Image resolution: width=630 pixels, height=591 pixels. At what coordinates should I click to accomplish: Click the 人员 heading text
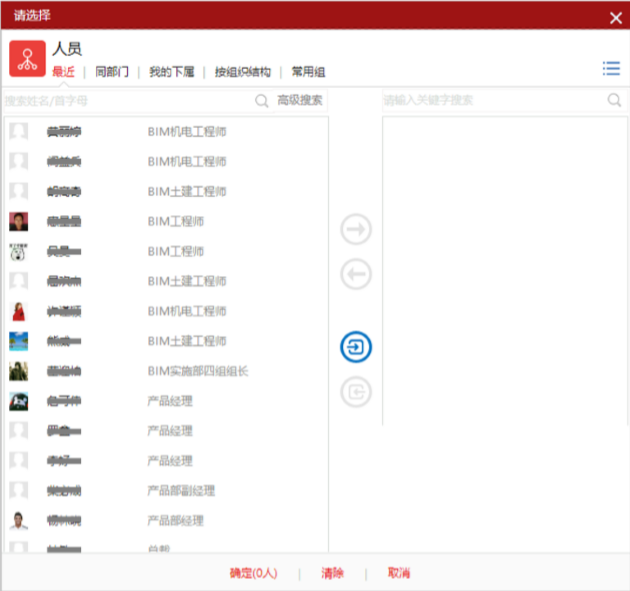pos(67,49)
